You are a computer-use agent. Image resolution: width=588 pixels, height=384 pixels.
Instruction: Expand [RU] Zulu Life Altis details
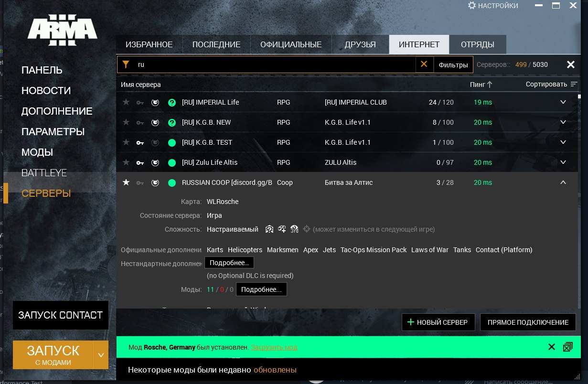pos(563,162)
